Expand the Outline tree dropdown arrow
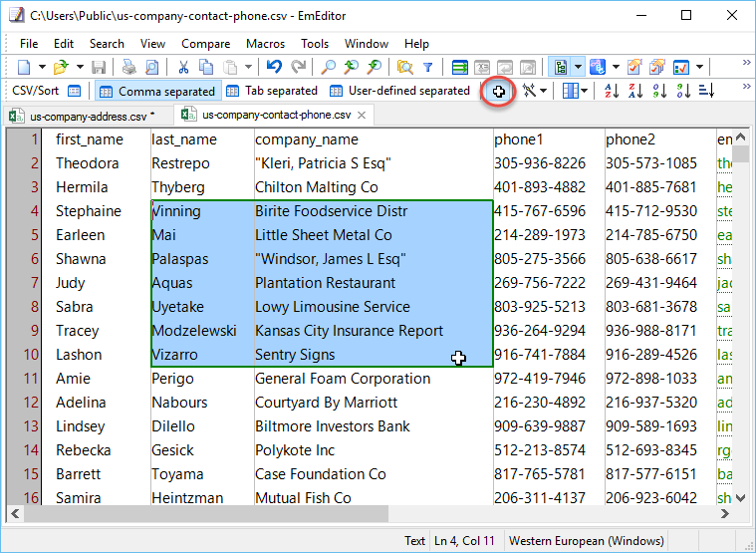756x553 pixels. [x=578, y=67]
